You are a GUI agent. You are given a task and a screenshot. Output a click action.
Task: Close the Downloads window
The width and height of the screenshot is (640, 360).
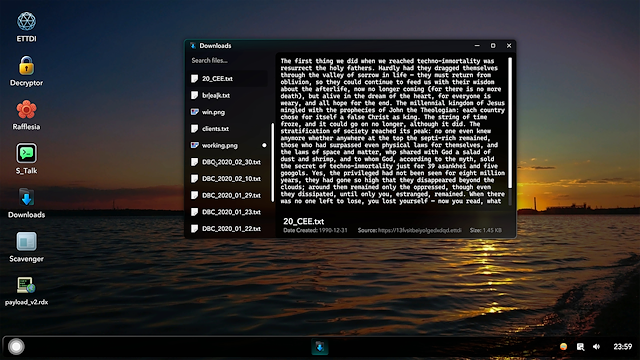(509, 46)
